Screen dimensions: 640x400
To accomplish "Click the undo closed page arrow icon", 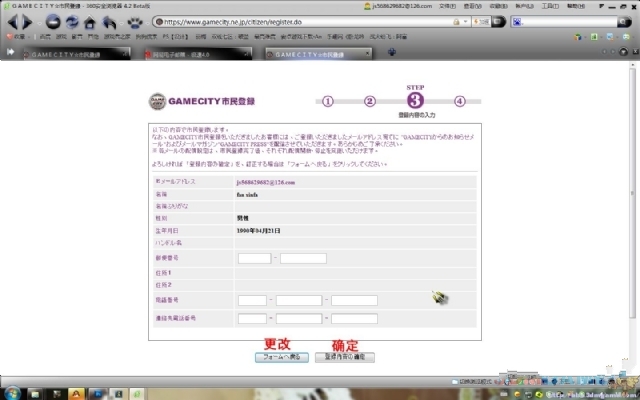I will (x=109, y=22).
